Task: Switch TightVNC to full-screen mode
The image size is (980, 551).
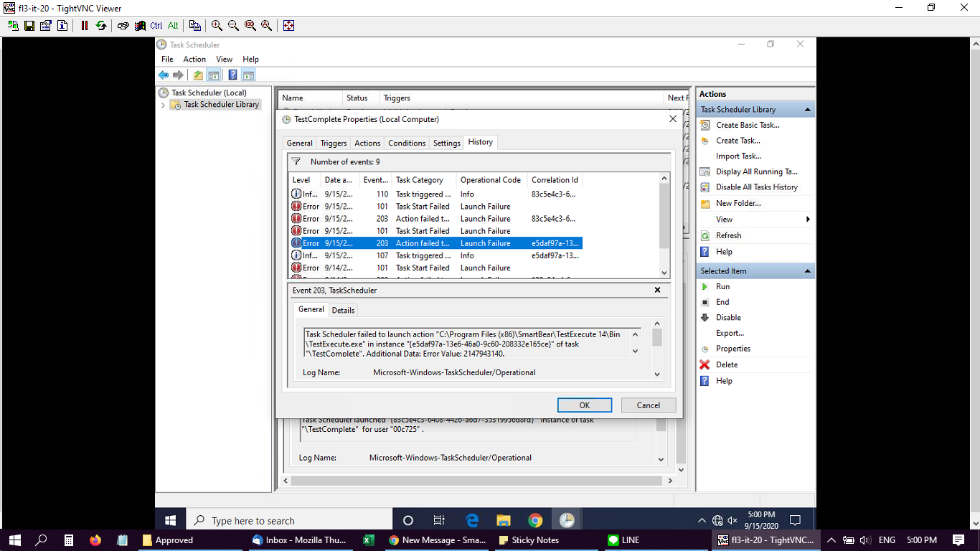Action: point(288,25)
